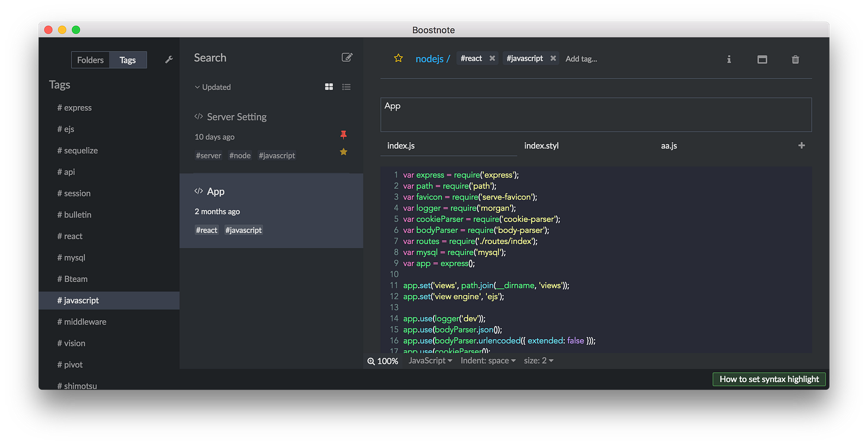The width and height of the screenshot is (868, 445).
Task: Unstar the Server Setting note
Action: pyautogui.click(x=343, y=152)
